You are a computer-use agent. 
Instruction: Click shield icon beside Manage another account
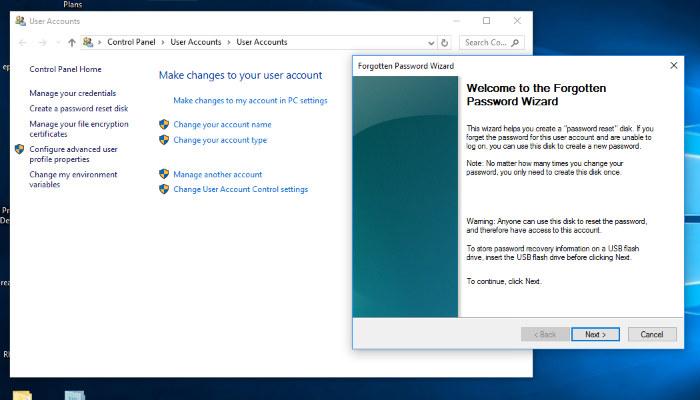[x=164, y=174]
